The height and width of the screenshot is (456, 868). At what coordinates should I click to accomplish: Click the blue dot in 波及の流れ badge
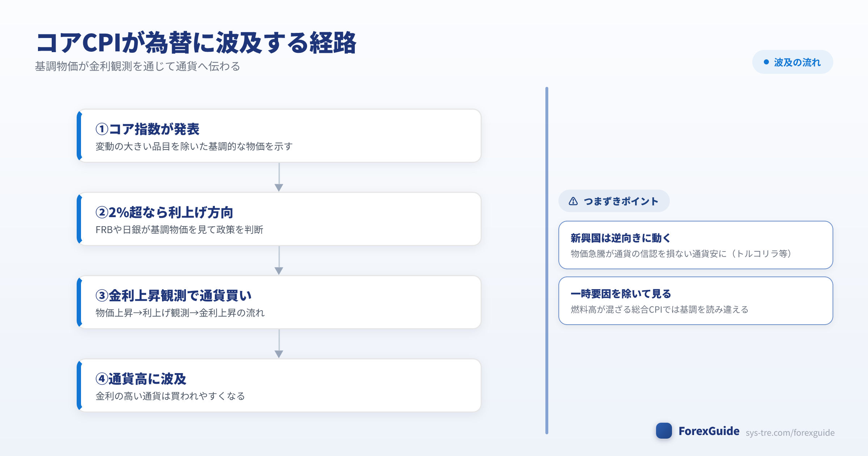(766, 62)
